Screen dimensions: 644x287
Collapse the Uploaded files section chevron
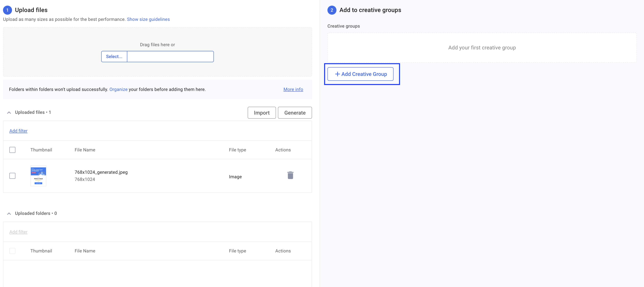[x=9, y=113]
